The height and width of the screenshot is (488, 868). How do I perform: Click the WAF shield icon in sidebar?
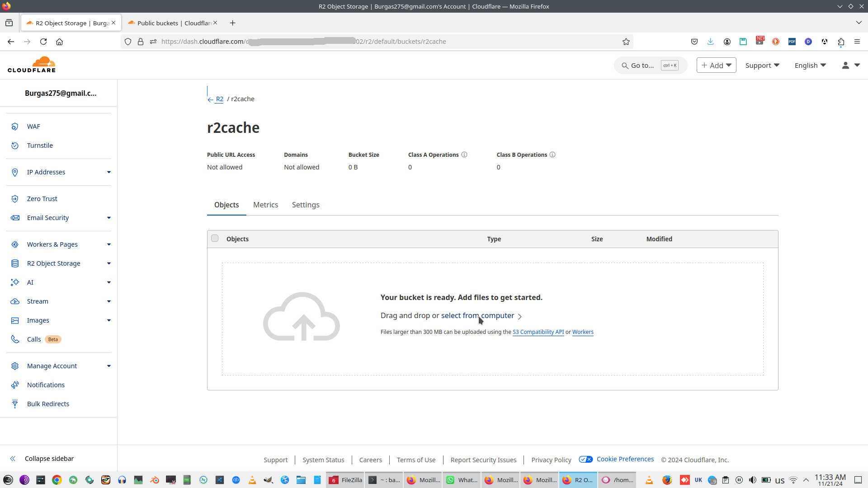tap(15, 127)
